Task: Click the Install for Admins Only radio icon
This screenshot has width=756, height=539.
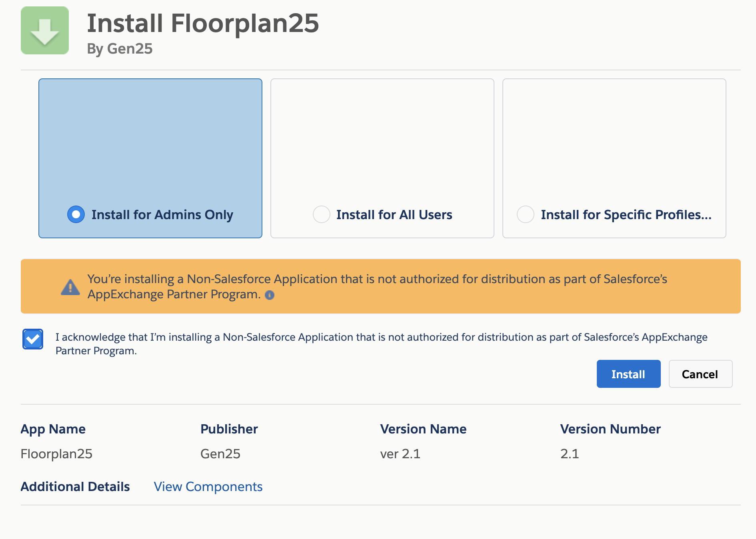Action: [76, 215]
